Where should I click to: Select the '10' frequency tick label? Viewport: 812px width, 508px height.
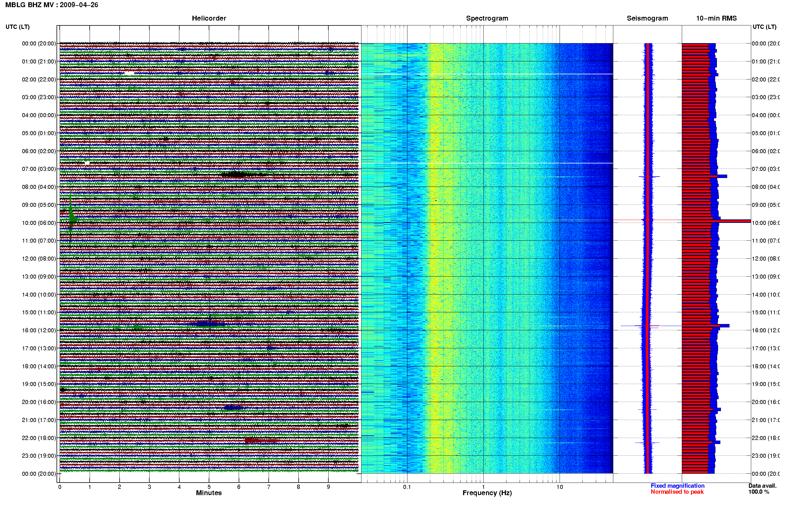560,487
